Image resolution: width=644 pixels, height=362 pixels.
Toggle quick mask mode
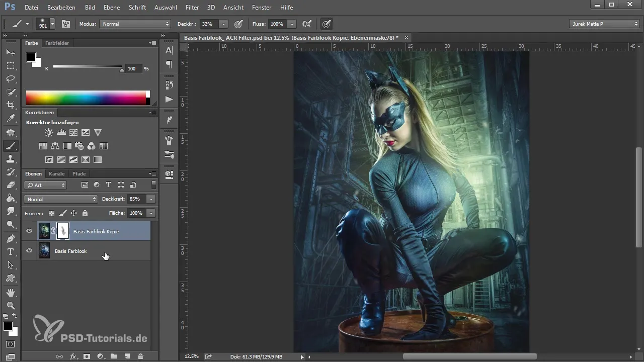coord(11,344)
